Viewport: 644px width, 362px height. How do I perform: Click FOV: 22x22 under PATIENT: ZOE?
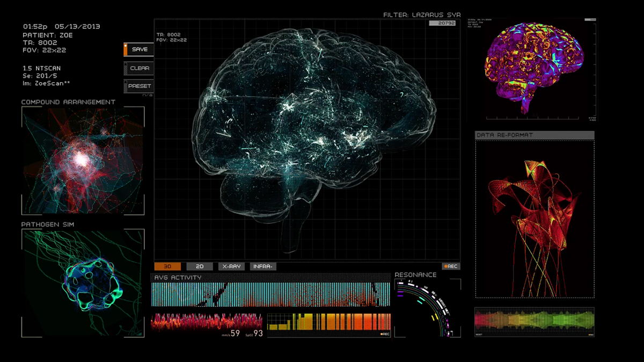point(45,50)
